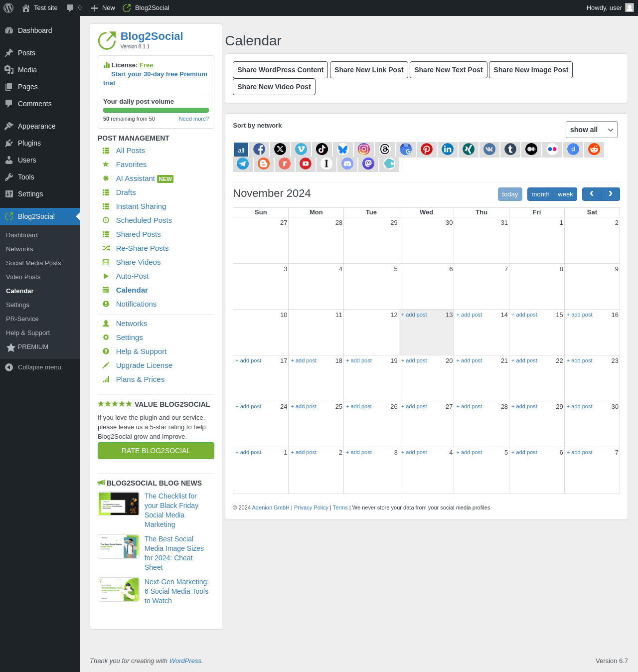The image size is (638, 672).
Task: Switch calendar to week view
Action: click(565, 194)
